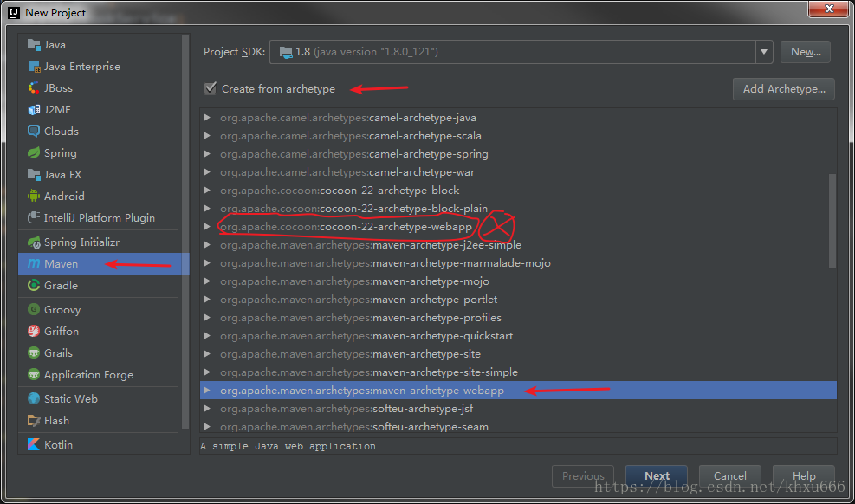Open the Project SDK dropdown arrow
The height and width of the screenshot is (504, 855).
pyautogui.click(x=764, y=52)
